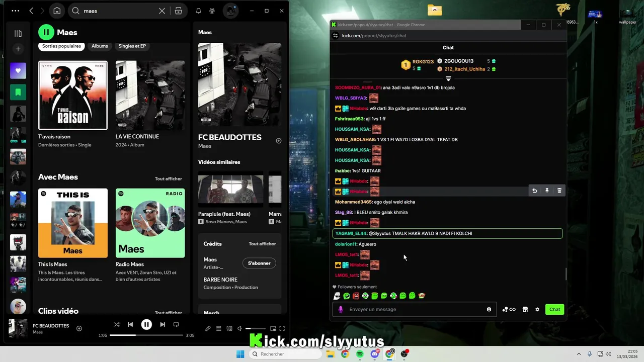The height and width of the screenshot is (362, 644).
Task: Click the Kick chat address bar URL
Action: 374,36
